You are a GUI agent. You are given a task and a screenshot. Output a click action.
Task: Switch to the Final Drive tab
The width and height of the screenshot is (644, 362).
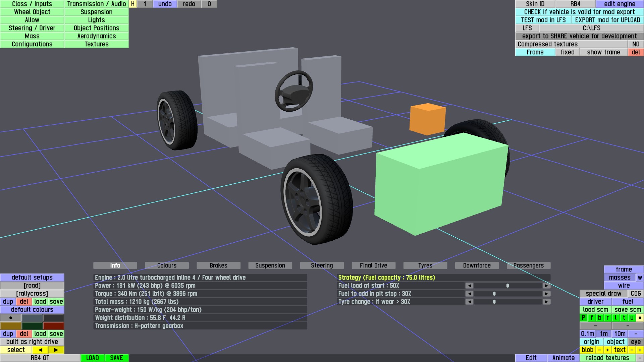[373, 265]
